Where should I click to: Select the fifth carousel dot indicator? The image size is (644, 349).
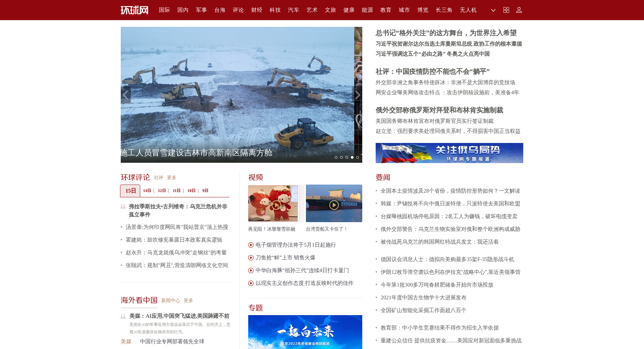coord(358,157)
